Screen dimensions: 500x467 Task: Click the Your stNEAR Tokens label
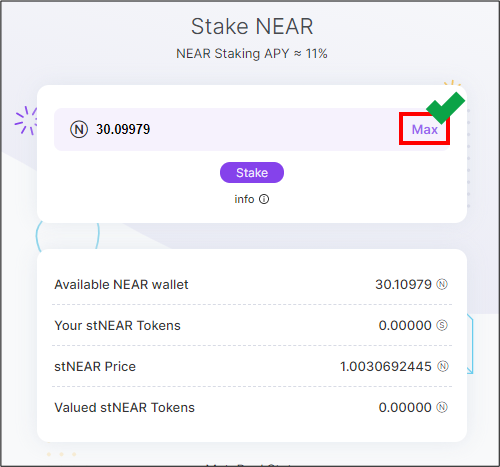117,325
